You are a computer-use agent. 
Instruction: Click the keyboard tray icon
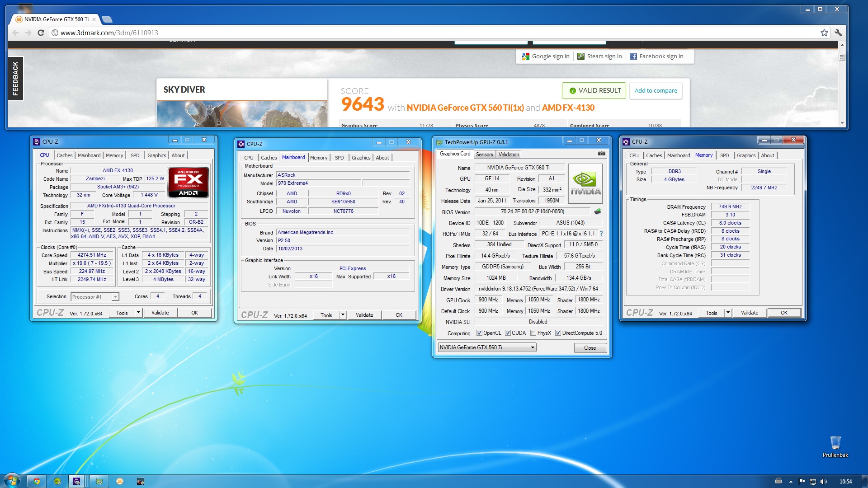(778, 481)
